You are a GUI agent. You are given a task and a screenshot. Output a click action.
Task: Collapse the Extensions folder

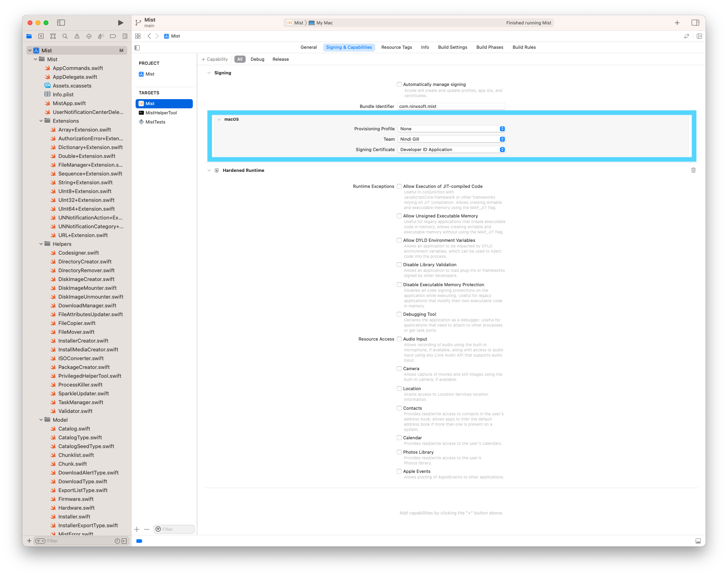(41, 121)
